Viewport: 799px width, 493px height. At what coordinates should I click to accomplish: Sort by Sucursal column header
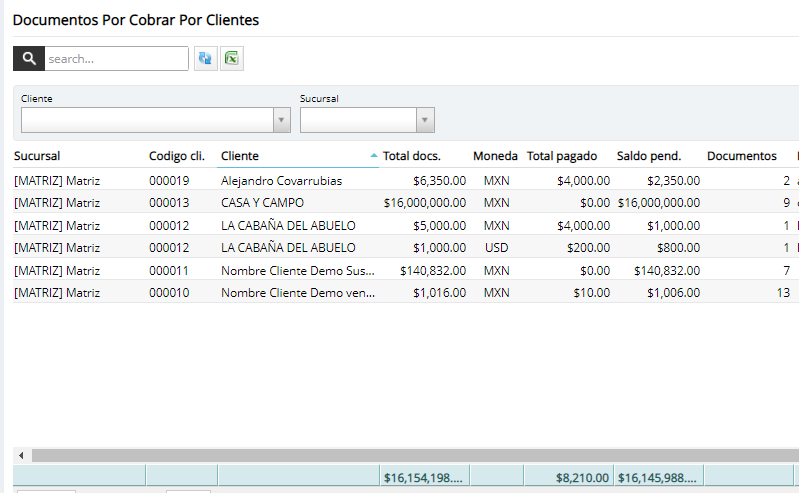[x=37, y=156]
